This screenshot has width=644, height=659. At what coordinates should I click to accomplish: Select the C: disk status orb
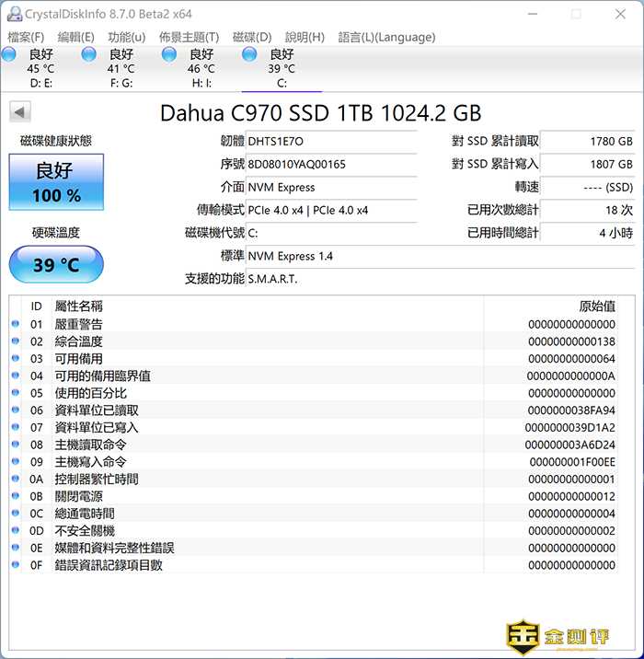pyautogui.click(x=249, y=55)
